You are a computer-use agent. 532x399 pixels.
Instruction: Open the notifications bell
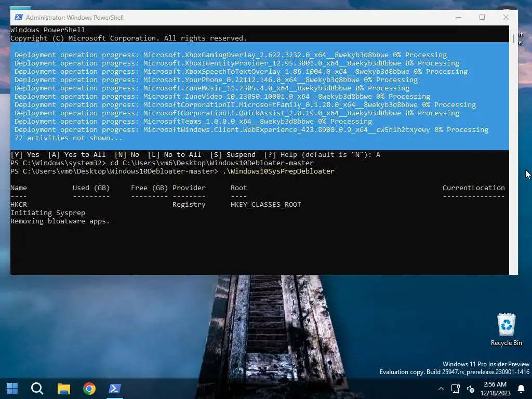click(521, 389)
